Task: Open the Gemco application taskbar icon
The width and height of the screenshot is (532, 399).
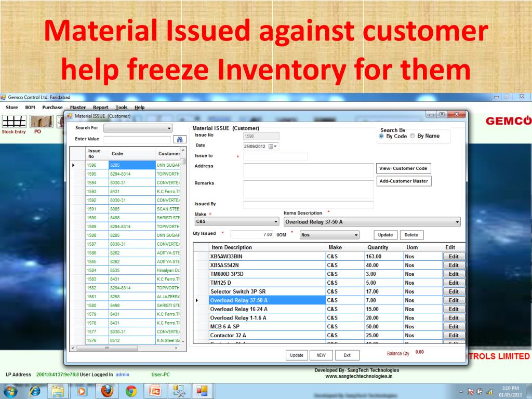Action: tap(202, 391)
